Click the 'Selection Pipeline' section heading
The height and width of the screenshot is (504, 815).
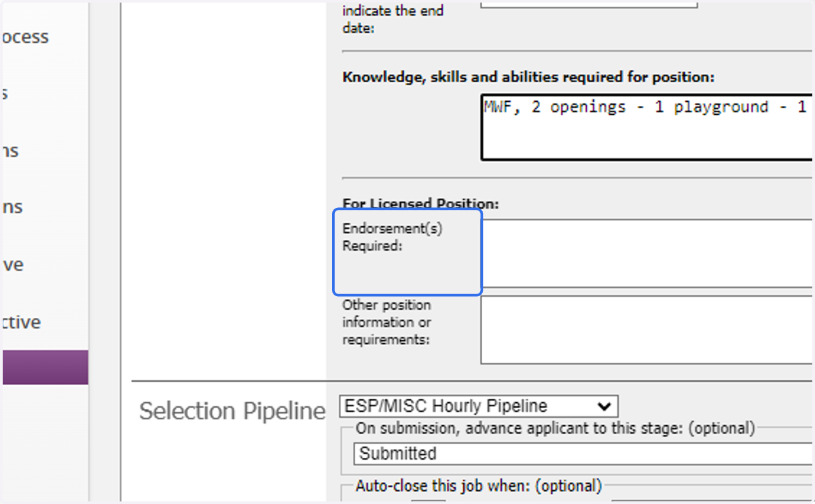[232, 411]
